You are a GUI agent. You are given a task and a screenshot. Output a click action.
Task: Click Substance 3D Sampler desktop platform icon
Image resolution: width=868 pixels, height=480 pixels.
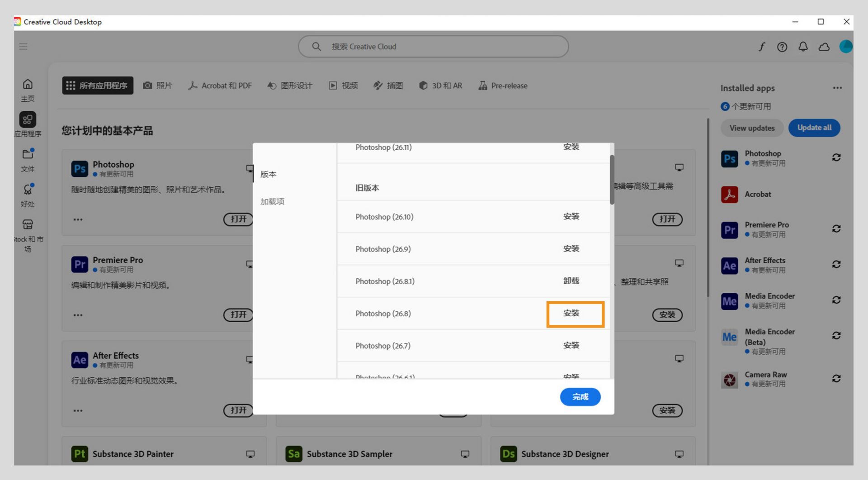(465, 454)
